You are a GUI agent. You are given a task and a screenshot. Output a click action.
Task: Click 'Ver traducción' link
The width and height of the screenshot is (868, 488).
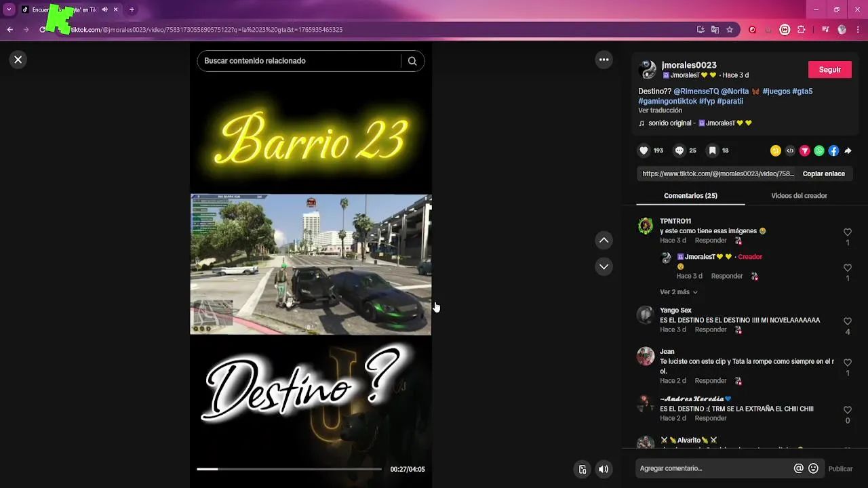[660, 110]
